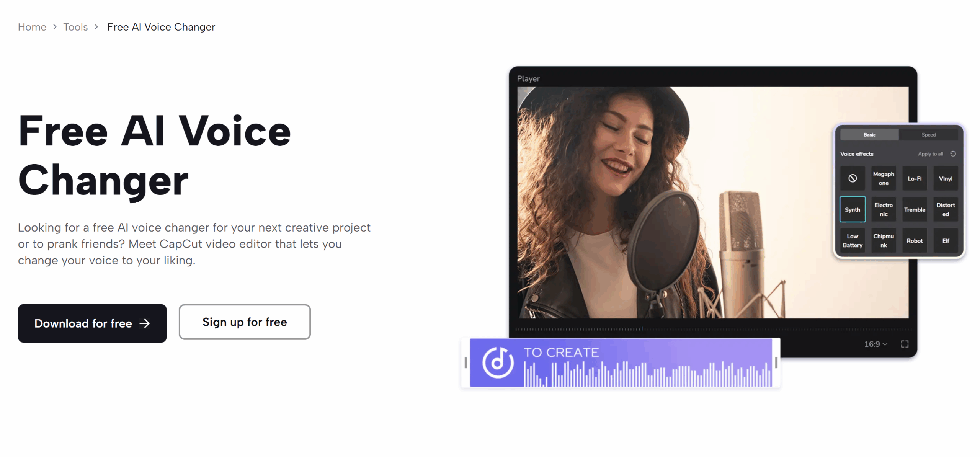
Task: Switch to the Speed tab
Action: tap(928, 135)
